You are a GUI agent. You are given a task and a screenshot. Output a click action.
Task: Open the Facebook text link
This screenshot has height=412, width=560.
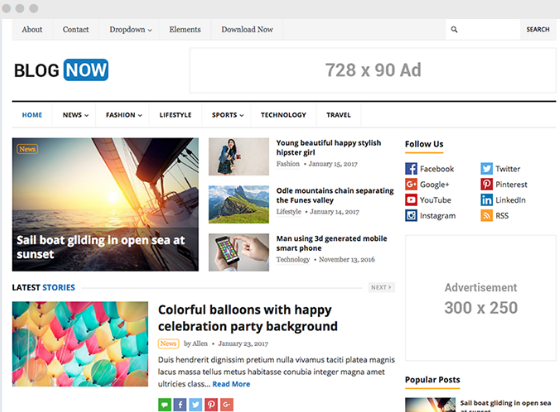tap(437, 169)
